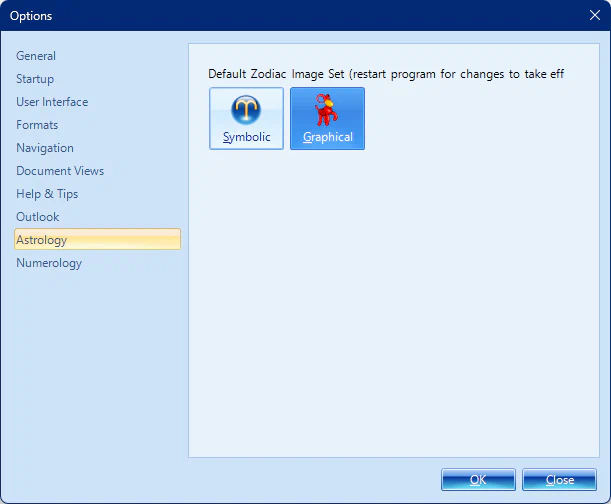This screenshot has height=504, width=611.
Task: Switch to Startup settings
Action: pyautogui.click(x=35, y=79)
